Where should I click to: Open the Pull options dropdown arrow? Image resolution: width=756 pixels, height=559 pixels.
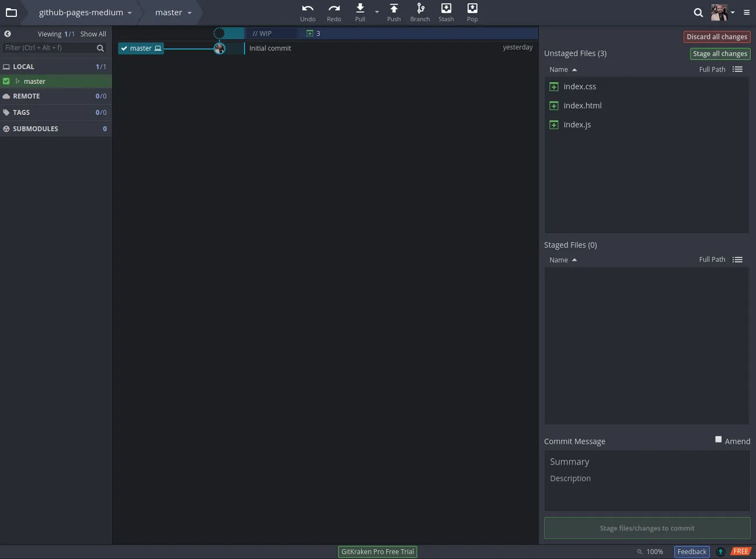tap(377, 12)
